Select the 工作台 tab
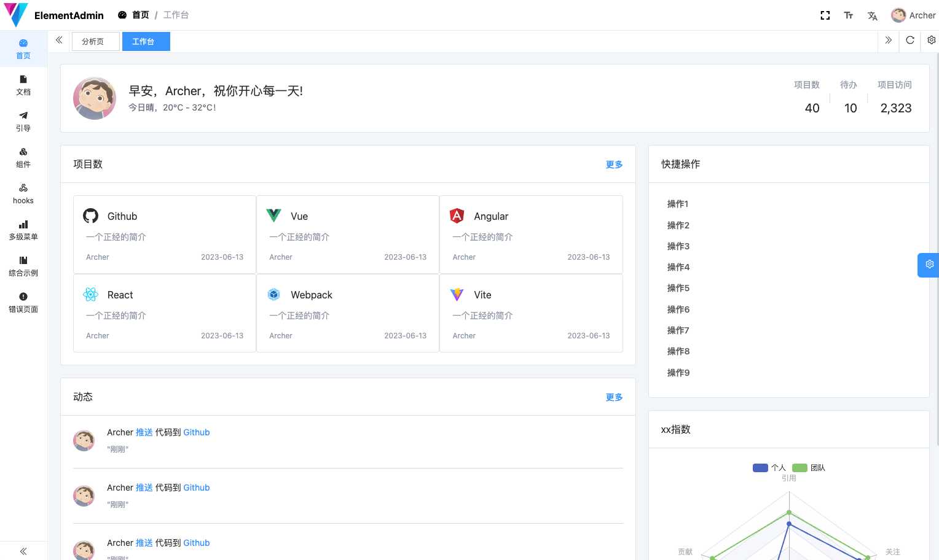 tap(146, 42)
